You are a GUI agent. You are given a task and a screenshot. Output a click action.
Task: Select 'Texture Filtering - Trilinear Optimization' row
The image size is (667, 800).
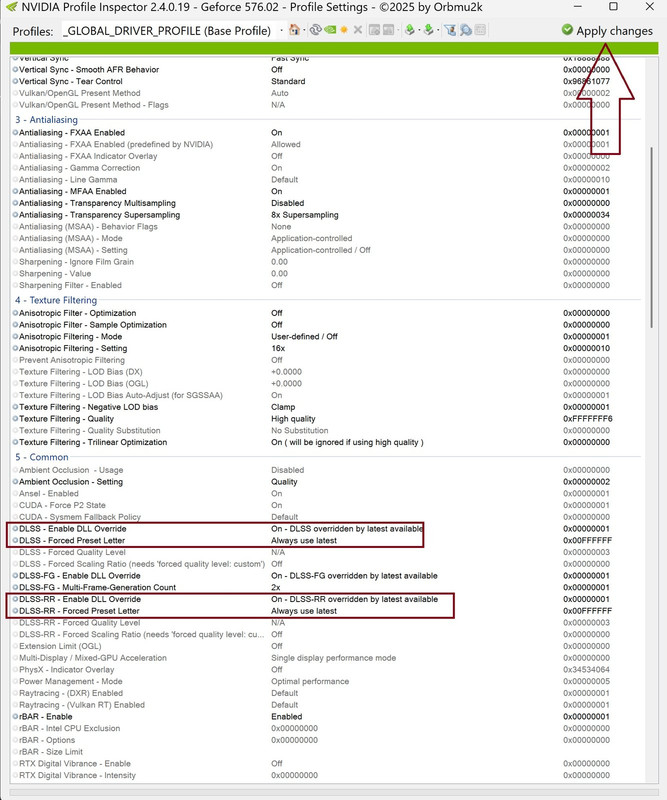[x=328, y=443]
